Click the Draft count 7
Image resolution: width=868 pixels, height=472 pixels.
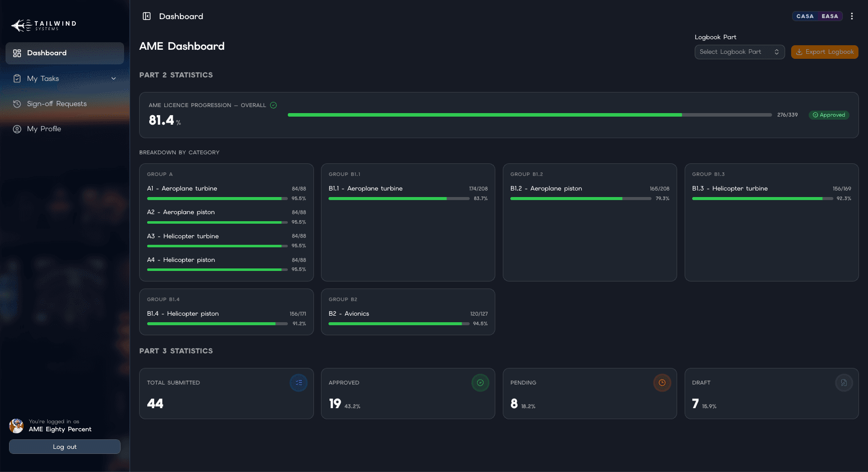point(695,404)
